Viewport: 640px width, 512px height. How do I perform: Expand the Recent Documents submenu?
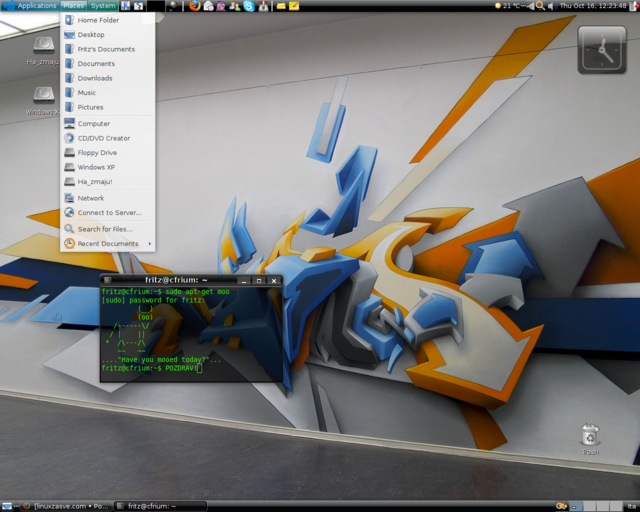(x=108, y=243)
